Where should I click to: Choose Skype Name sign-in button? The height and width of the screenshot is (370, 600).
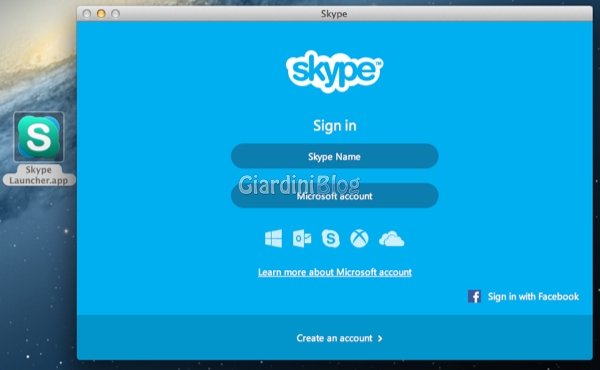pos(334,156)
